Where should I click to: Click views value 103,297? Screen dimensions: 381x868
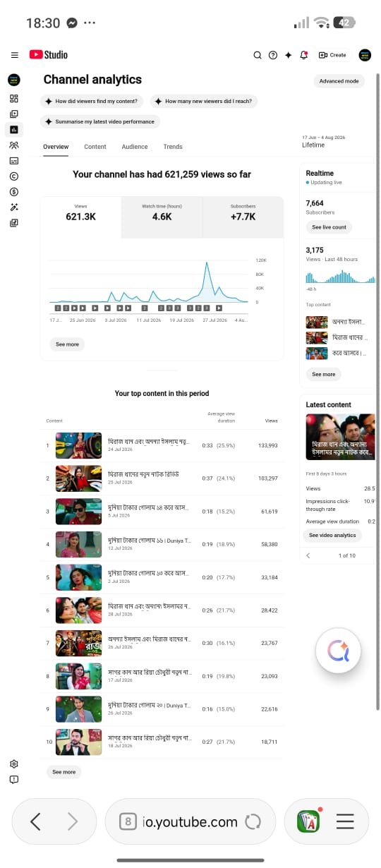coord(268,478)
